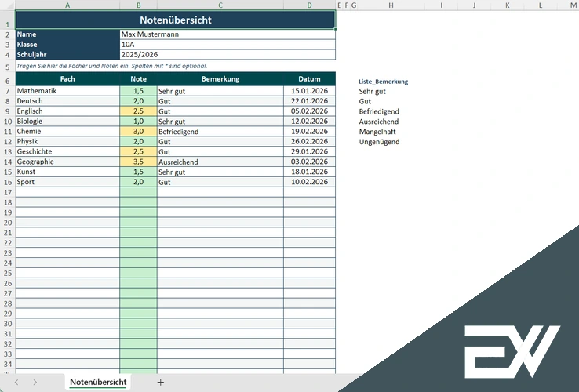Viewport: 579px width, 392px height.
Task: Select the Deutsch cell
Action: click(67, 101)
